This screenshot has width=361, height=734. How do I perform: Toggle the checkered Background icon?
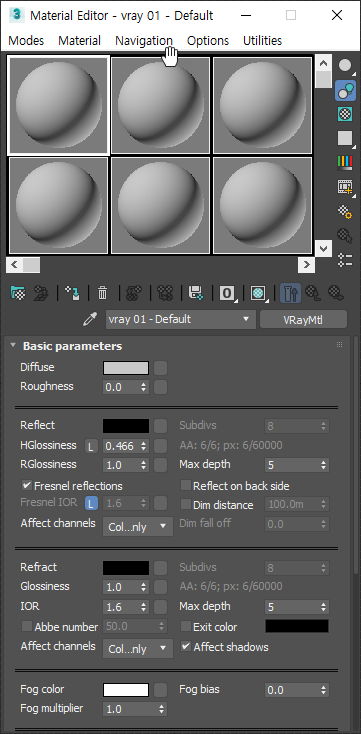click(346, 114)
